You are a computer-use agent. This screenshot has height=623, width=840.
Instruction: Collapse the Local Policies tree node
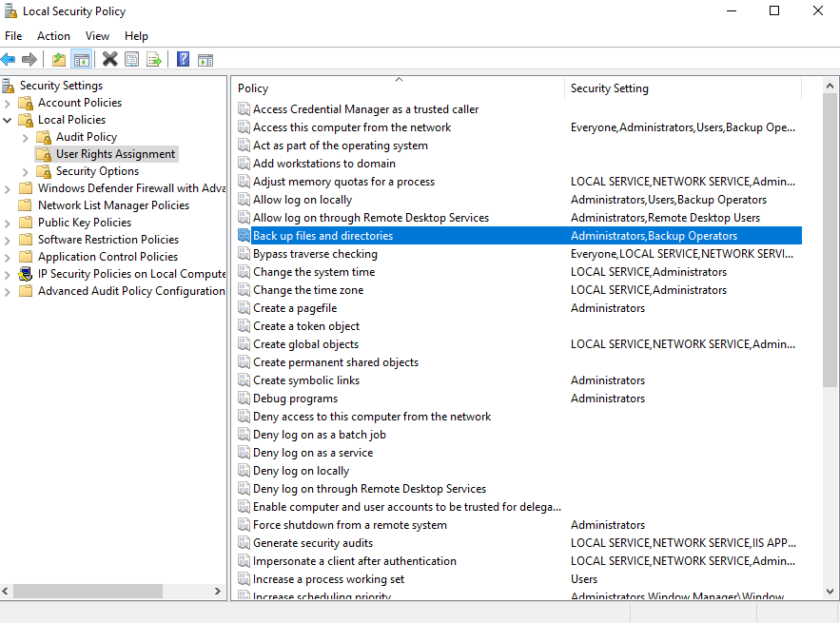9,120
